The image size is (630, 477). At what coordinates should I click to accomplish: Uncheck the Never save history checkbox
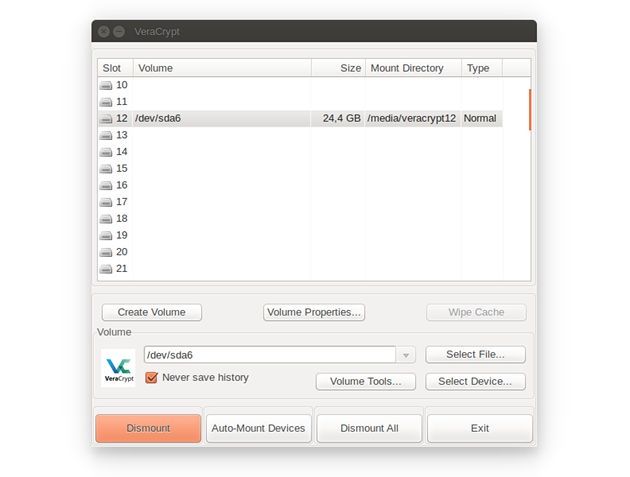click(x=151, y=378)
